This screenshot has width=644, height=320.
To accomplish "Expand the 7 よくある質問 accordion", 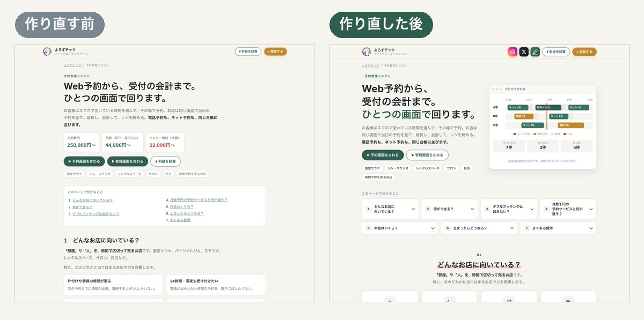I will [558, 228].
